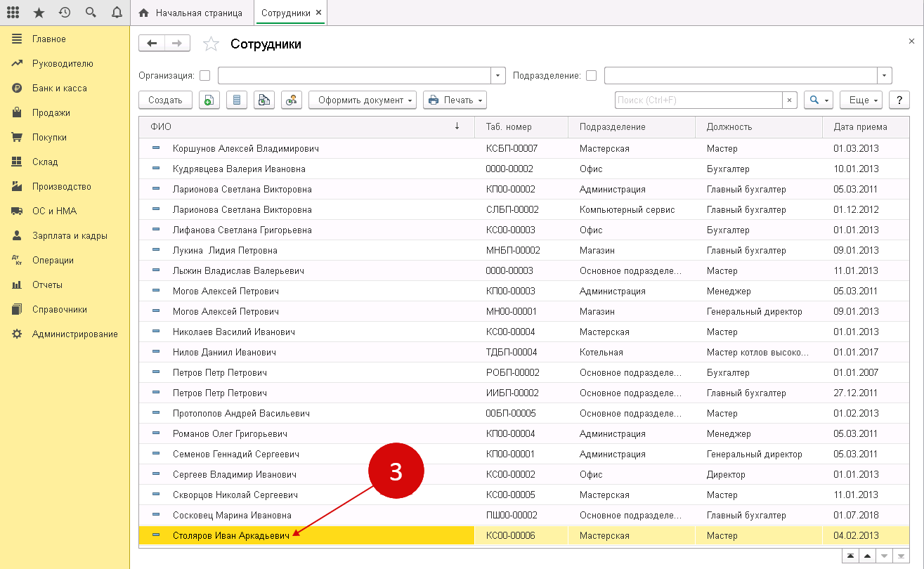Open the sections menu grid icon
Image resolution: width=924 pixels, height=569 pixels.
coord(13,13)
